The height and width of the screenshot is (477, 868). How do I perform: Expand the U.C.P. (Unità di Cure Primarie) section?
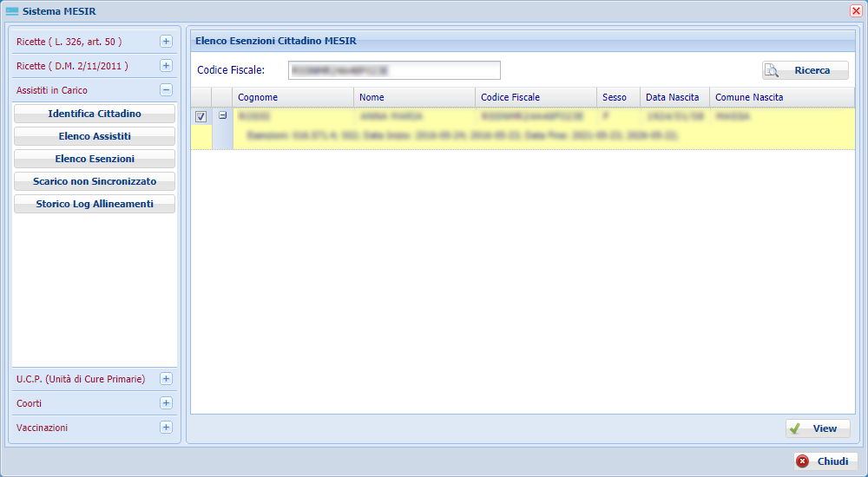click(x=166, y=379)
